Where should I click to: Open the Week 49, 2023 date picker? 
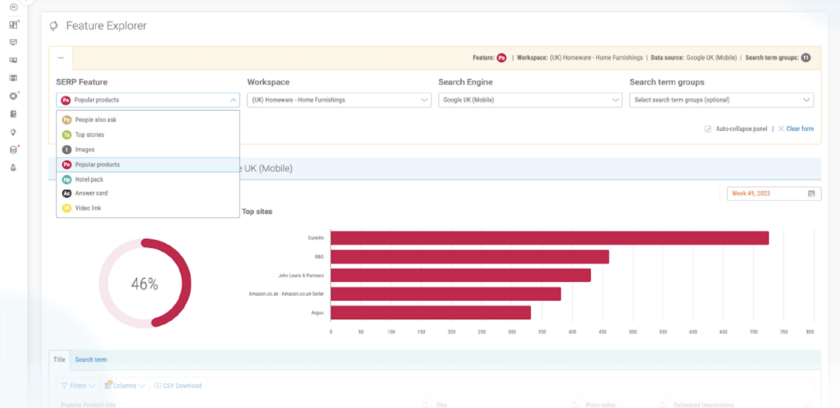[x=774, y=193]
